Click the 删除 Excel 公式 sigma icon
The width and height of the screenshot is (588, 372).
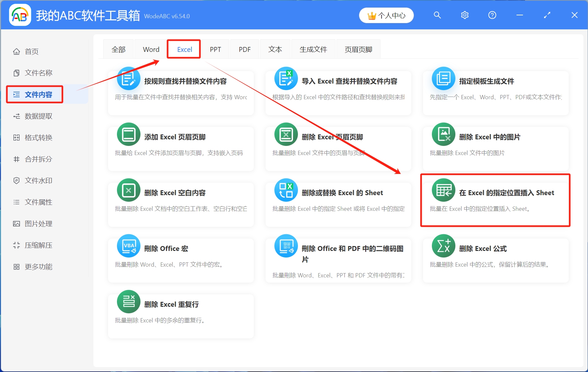click(443, 246)
